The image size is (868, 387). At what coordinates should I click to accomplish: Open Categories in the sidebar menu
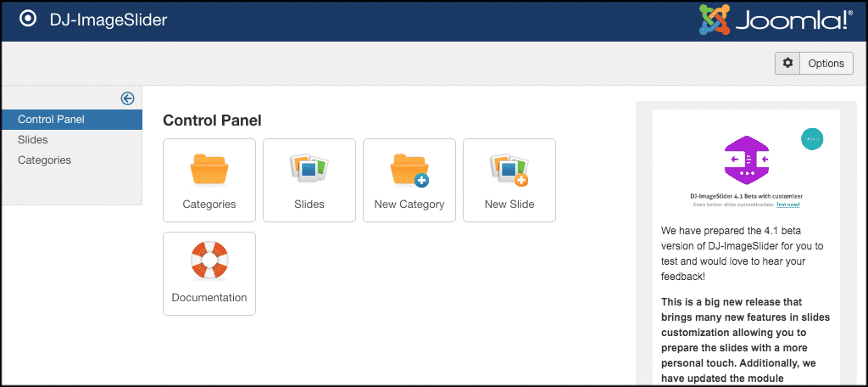44,160
